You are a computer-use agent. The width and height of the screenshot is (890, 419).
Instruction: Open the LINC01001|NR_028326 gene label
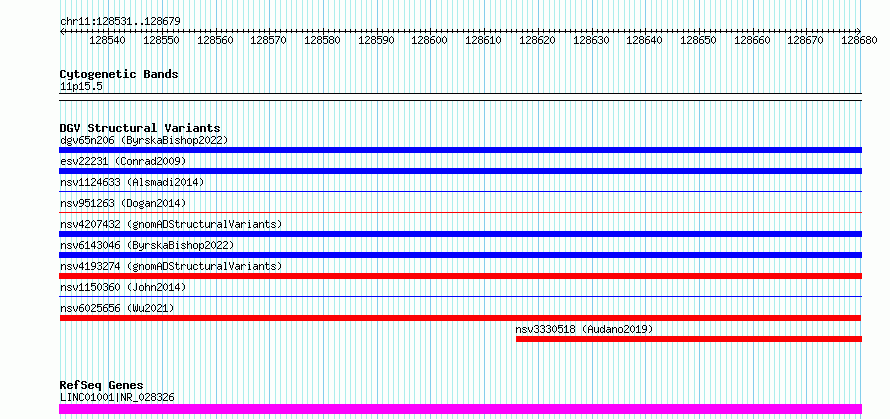117,397
